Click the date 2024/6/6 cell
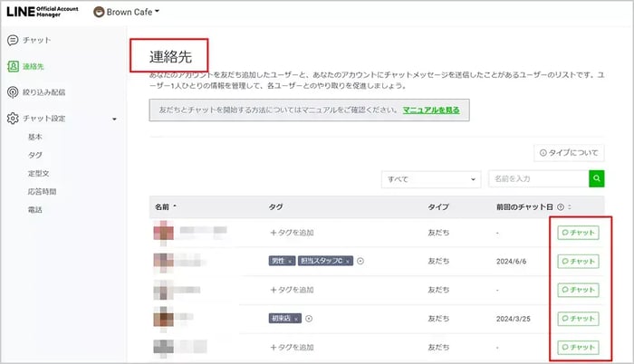This screenshot has height=364, width=634. click(511, 262)
